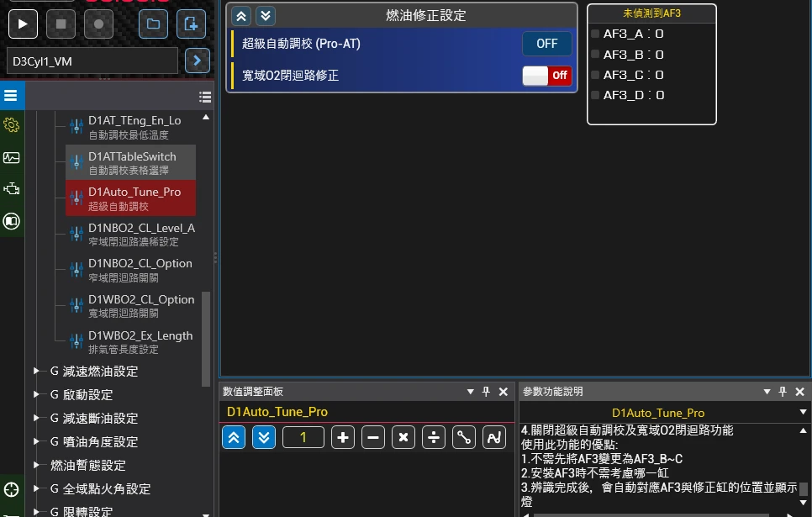This screenshot has width=812, height=517.
Task: Click the minus subtract button
Action: click(x=373, y=438)
